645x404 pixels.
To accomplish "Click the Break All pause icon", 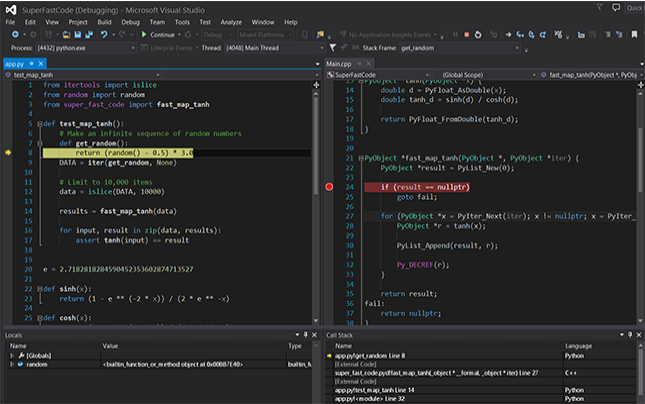I will pyautogui.click(x=455, y=35).
